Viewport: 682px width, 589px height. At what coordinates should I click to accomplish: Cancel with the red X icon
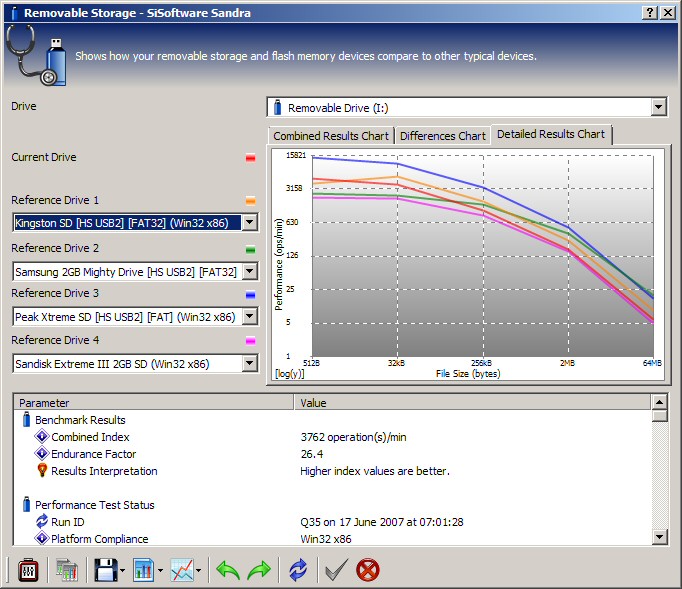click(368, 570)
